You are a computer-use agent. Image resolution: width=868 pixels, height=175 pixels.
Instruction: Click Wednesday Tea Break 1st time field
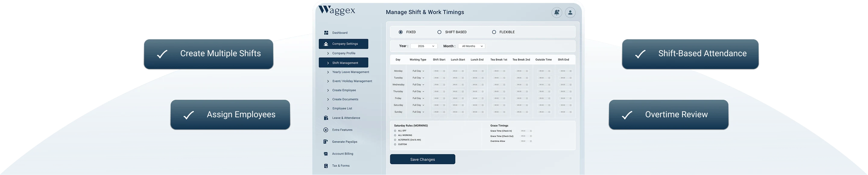[499, 85]
